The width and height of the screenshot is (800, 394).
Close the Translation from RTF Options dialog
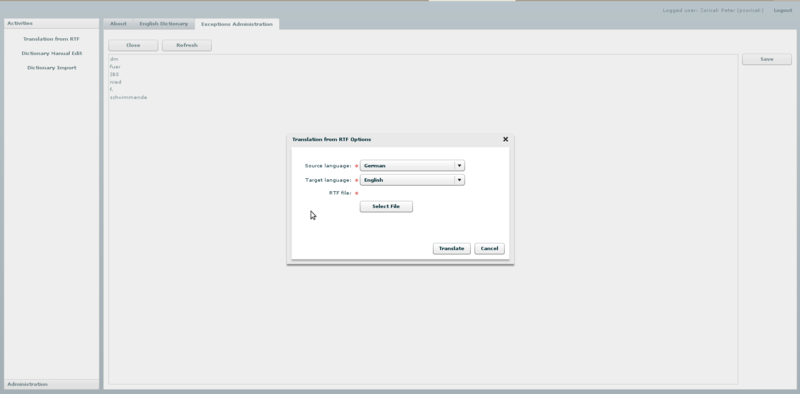pos(506,139)
